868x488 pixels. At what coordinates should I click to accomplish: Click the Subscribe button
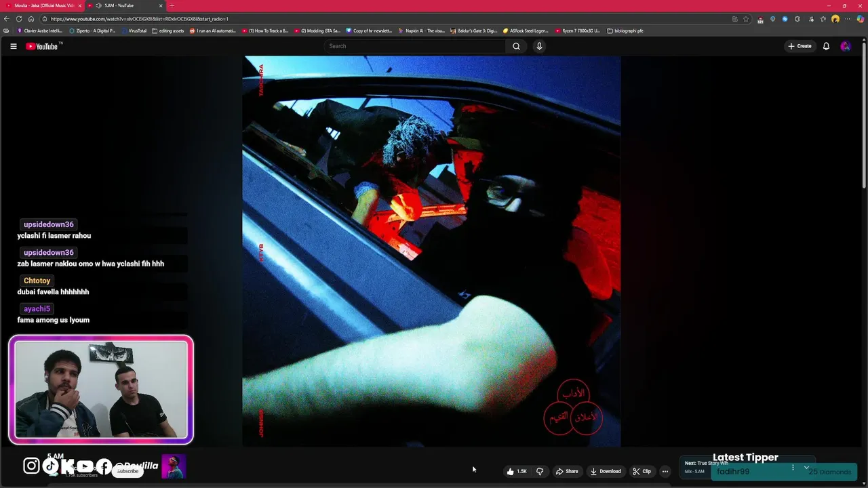pos(127,471)
